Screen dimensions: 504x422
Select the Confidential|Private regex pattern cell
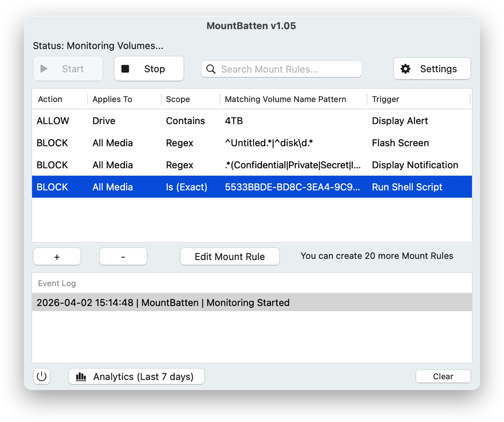click(293, 165)
